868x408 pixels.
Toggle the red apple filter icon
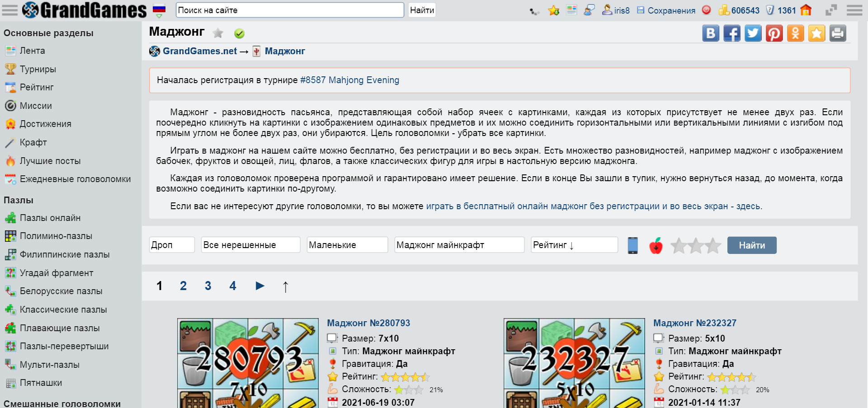tap(656, 245)
